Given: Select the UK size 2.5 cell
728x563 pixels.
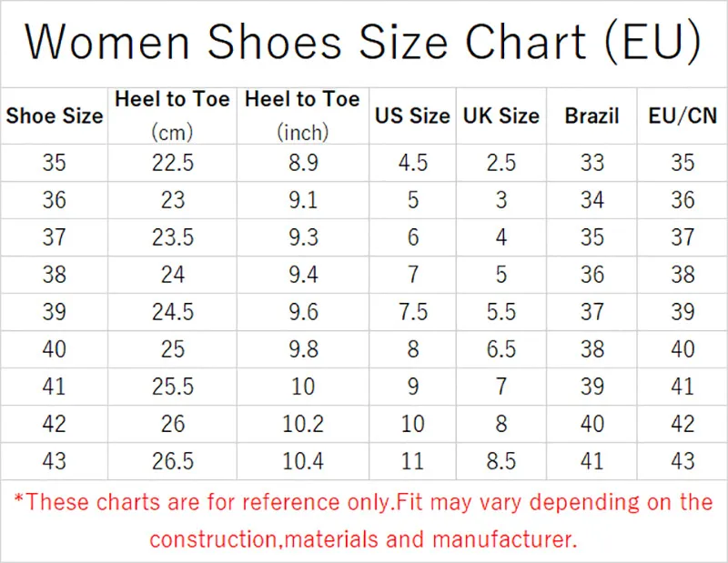Looking at the screenshot, I should point(500,163).
